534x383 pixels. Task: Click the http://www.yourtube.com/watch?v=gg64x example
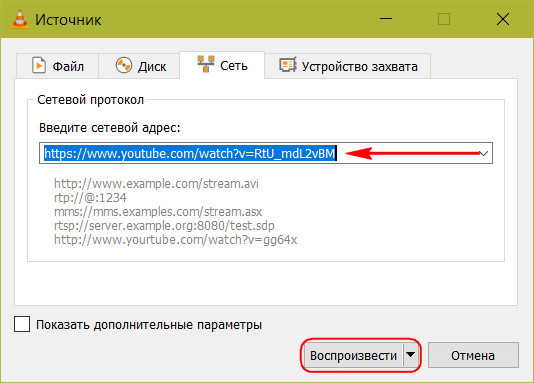click(x=175, y=240)
